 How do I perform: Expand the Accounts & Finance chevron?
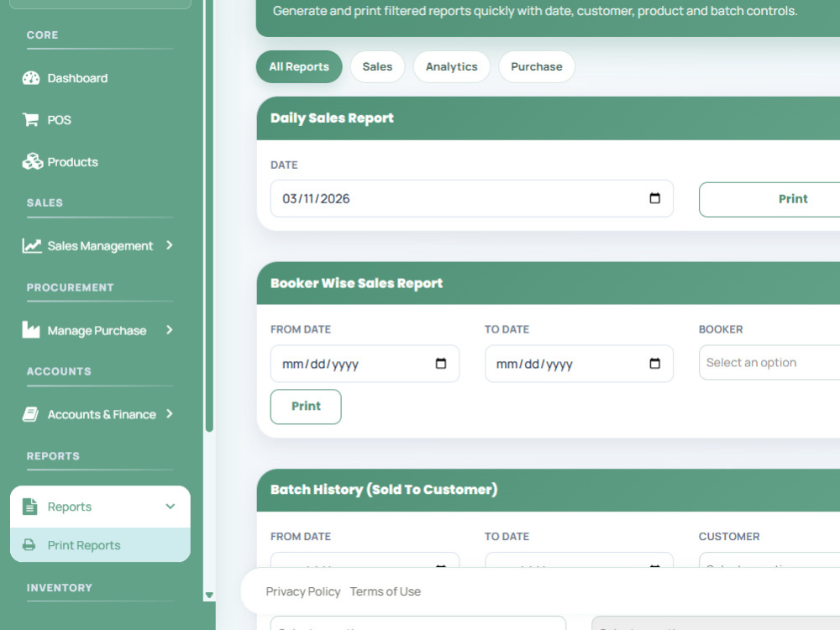click(170, 413)
